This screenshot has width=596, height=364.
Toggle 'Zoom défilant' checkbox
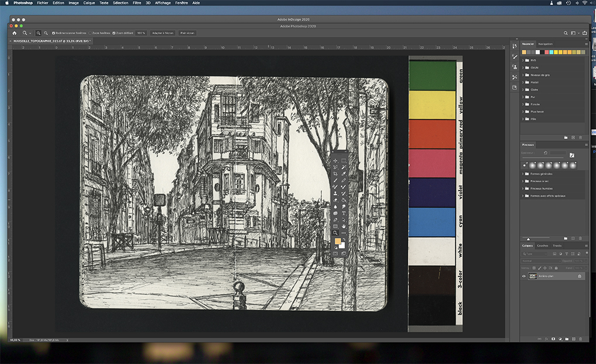[114, 33]
